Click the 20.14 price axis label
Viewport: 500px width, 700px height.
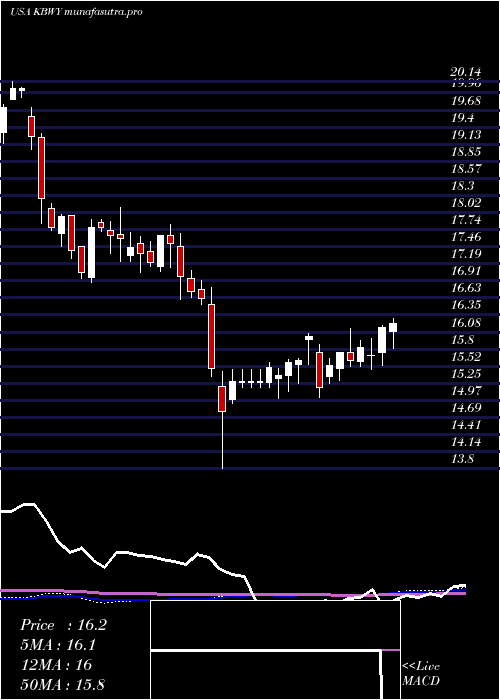(465, 72)
